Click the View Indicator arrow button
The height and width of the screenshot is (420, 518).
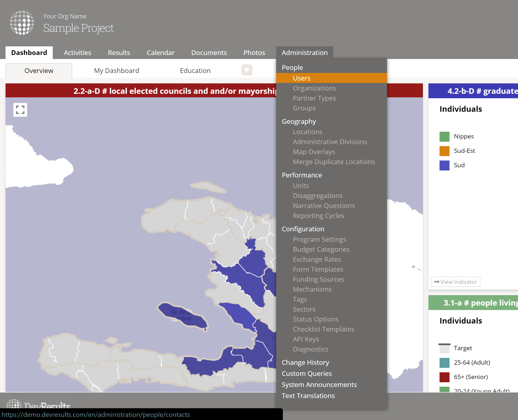click(455, 282)
